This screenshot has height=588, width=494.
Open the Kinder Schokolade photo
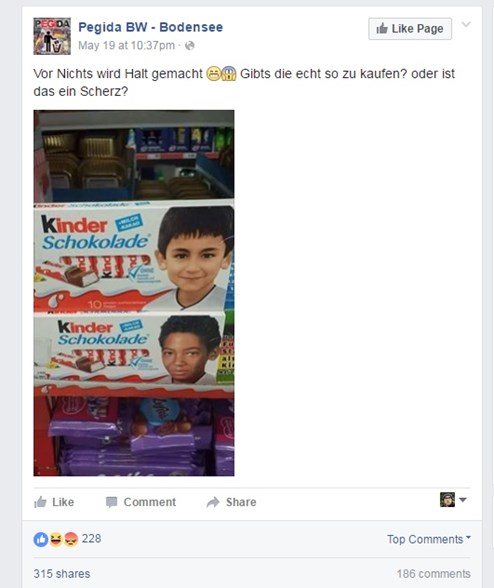[x=134, y=293]
